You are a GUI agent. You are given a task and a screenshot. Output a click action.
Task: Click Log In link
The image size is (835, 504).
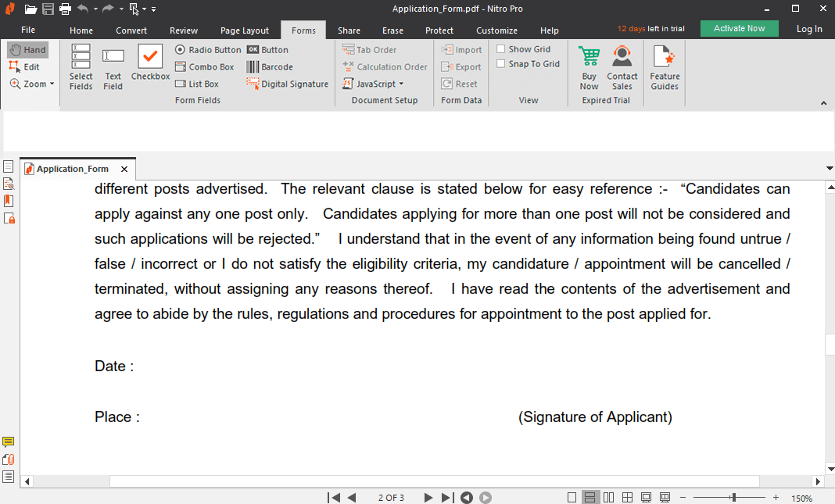point(809,29)
